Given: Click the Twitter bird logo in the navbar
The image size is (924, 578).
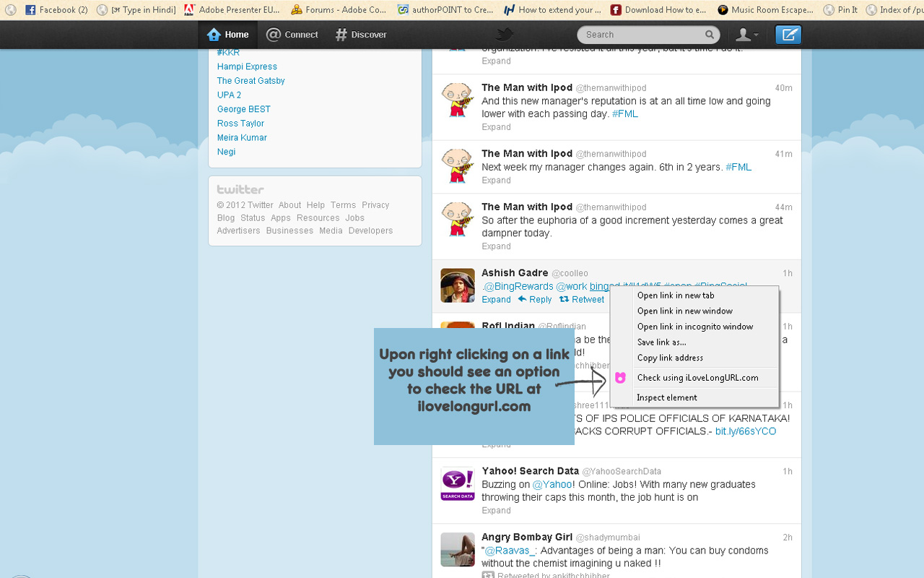Looking at the screenshot, I should click(x=505, y=35).
